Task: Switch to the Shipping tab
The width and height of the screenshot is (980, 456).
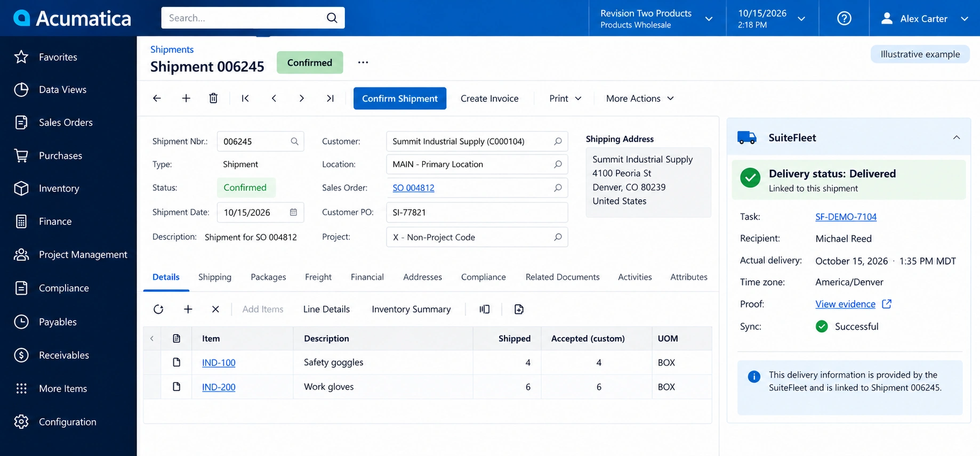Action: click(x=215, y=277)
